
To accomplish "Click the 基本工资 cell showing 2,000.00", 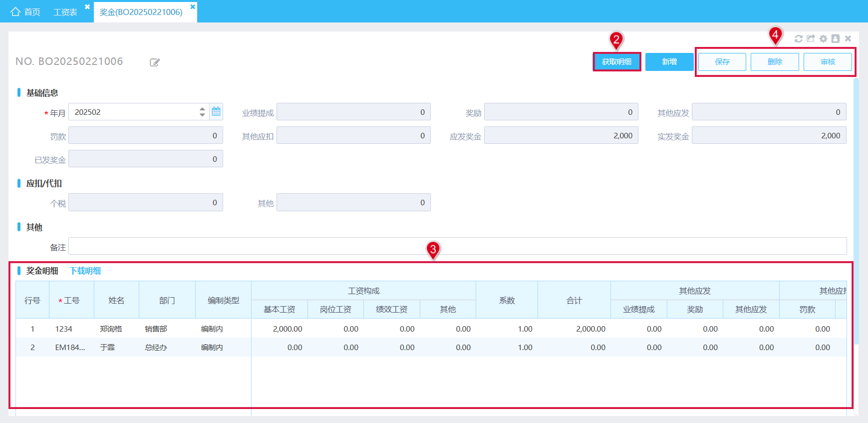I will [280, 329].
